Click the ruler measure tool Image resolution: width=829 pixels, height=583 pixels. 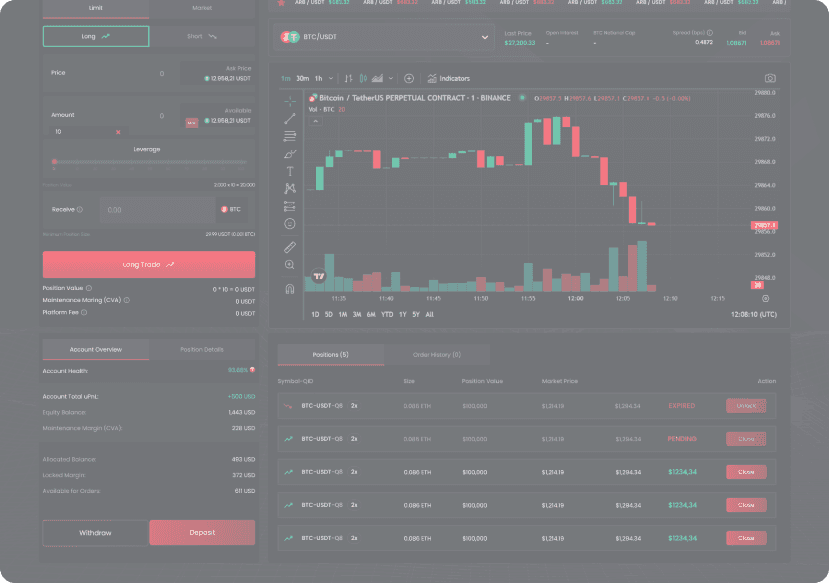(x=290, y=246)
